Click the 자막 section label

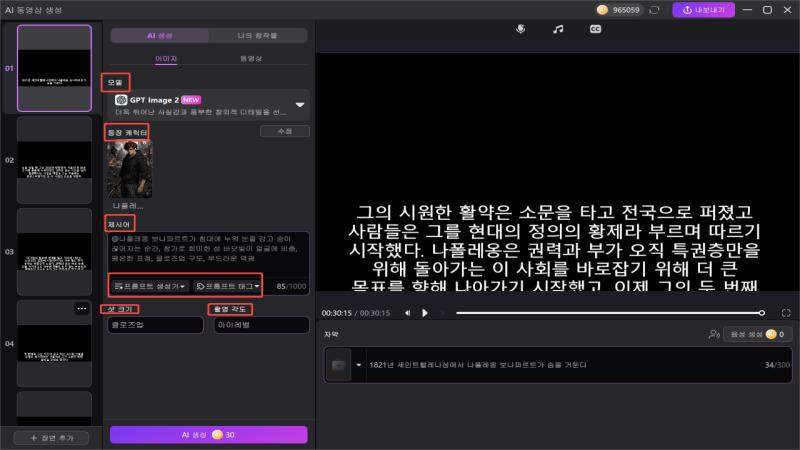[x=331, y=334]
